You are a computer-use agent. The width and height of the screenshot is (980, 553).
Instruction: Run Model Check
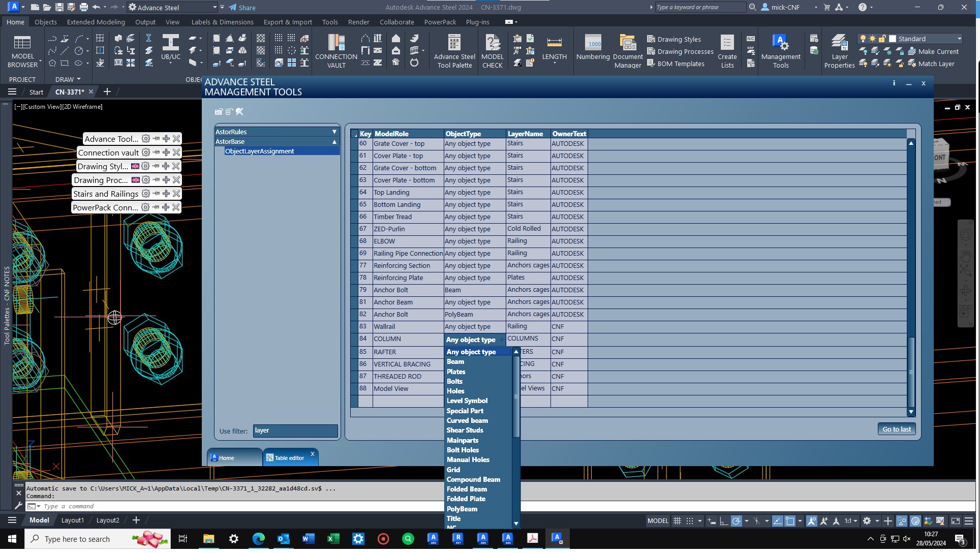coord(492,49)
